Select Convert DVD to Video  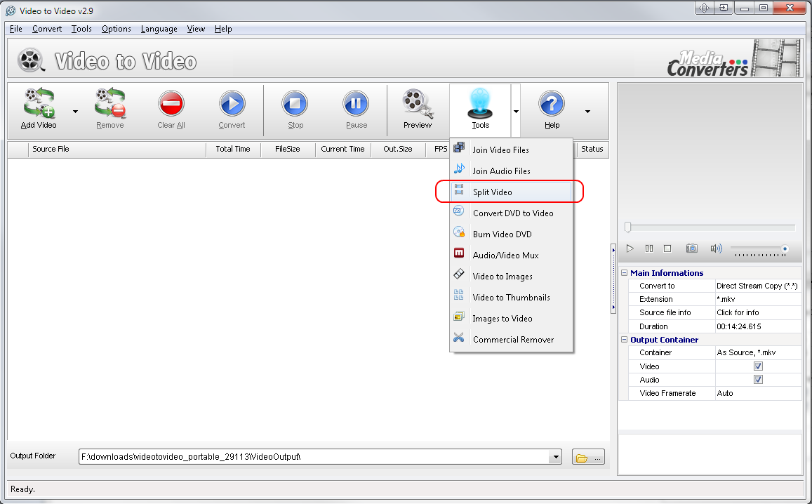click(512, 213)
